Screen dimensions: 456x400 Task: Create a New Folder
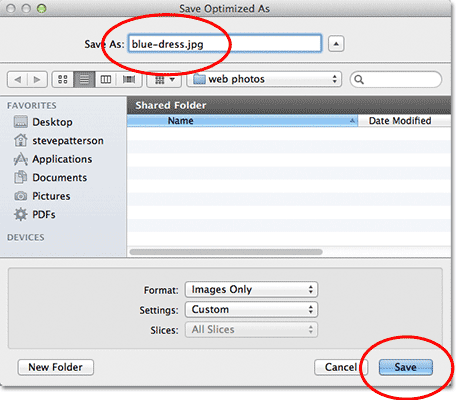(x=56, y=367)
